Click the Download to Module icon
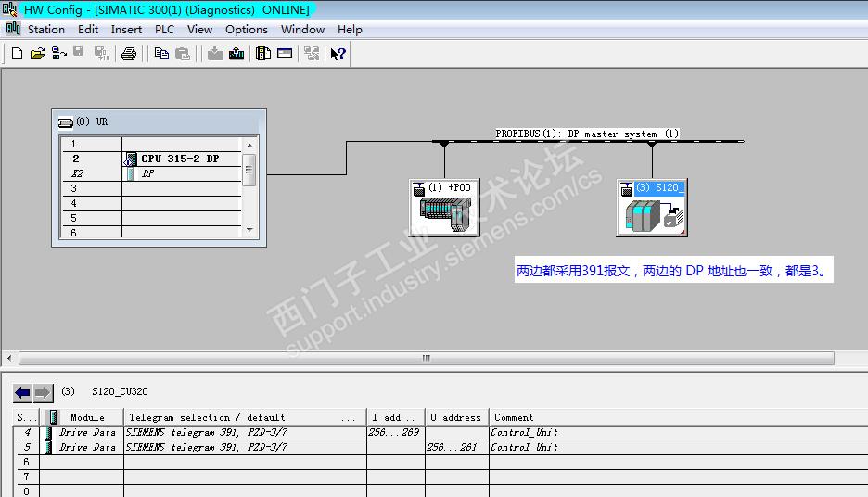868x497 pixels. pos(215,54)
